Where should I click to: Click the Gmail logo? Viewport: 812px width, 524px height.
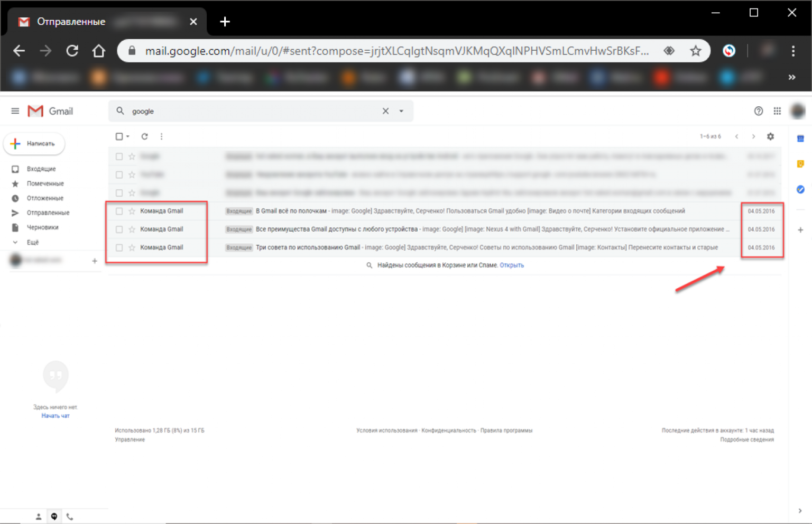(x=50, y=111)
